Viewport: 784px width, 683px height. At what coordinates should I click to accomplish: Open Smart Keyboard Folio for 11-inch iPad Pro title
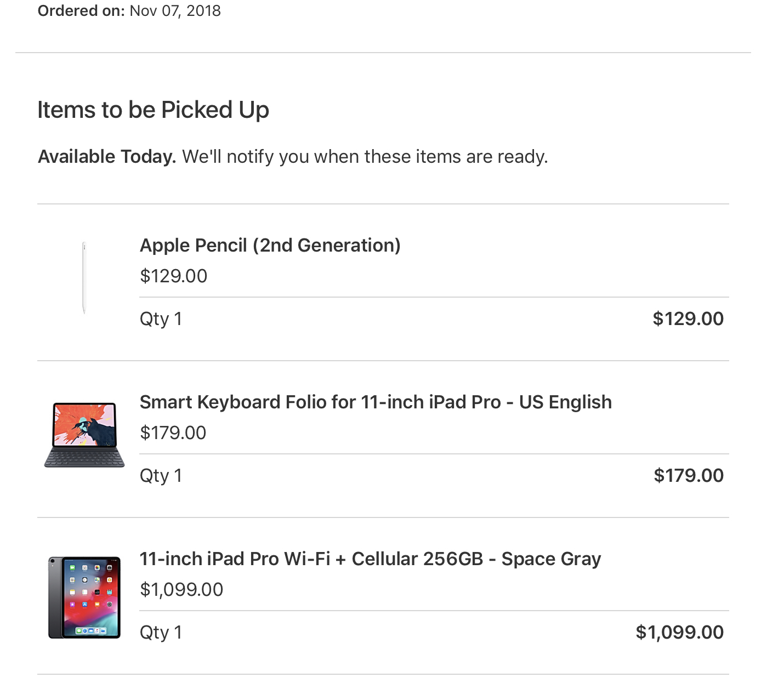pyautogui.click(x=376, y=402)
